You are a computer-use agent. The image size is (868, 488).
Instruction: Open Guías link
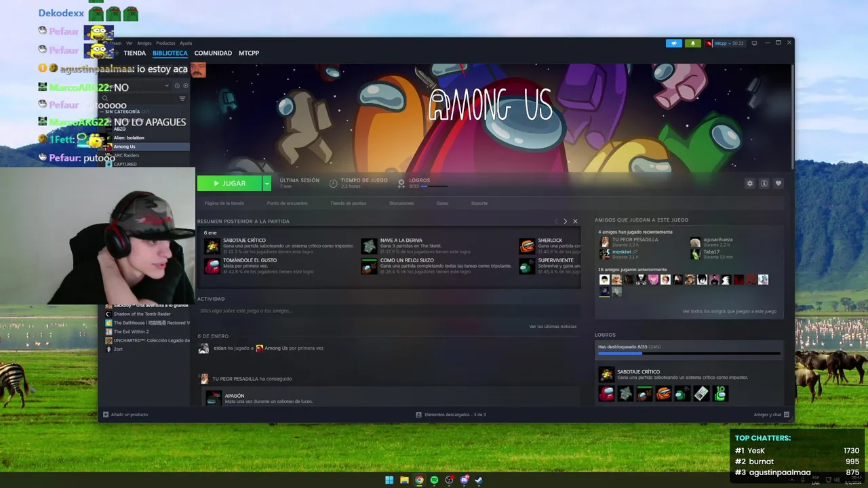[x=442, y=203]
